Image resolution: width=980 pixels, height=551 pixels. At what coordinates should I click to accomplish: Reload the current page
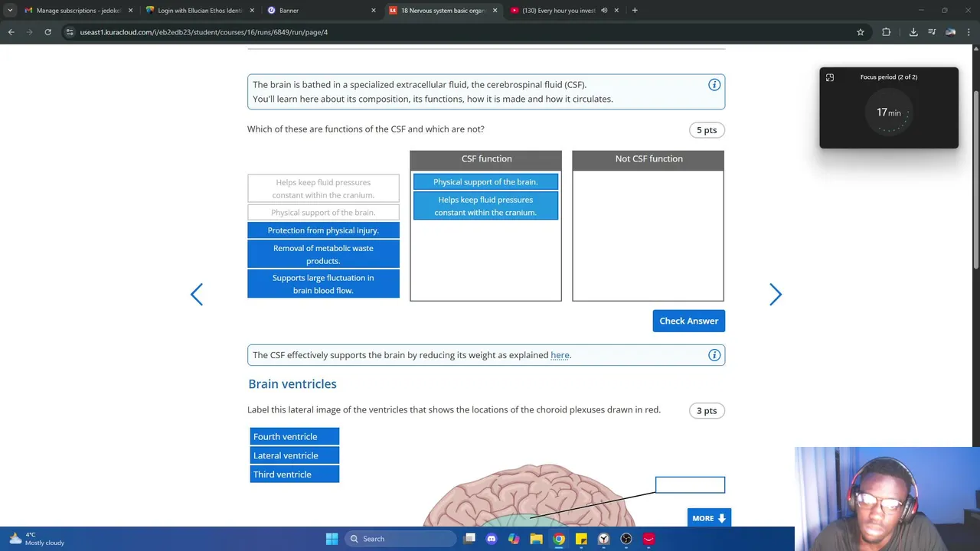coord(47,32)
